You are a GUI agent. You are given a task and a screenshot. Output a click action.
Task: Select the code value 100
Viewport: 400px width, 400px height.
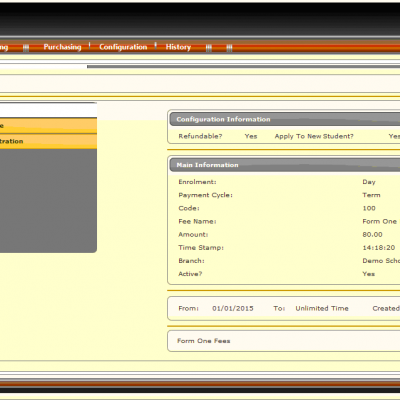[369, 208]
